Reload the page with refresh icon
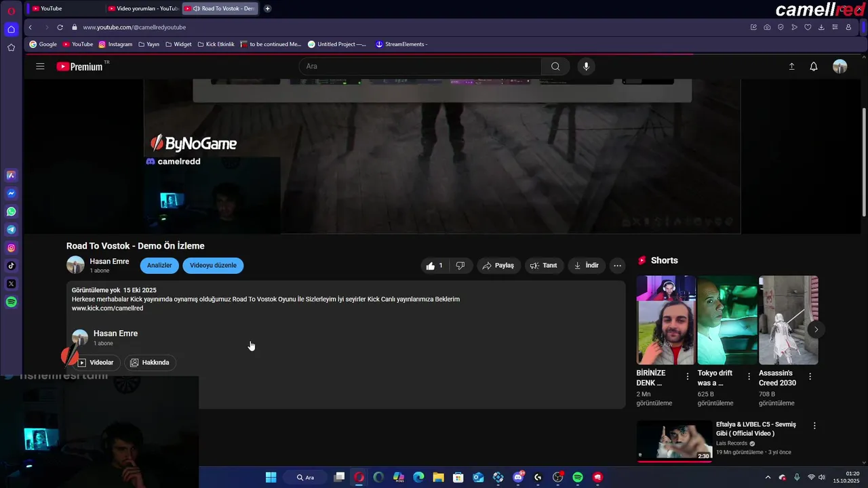Screen dimensions: 868x488 (60, 27)
